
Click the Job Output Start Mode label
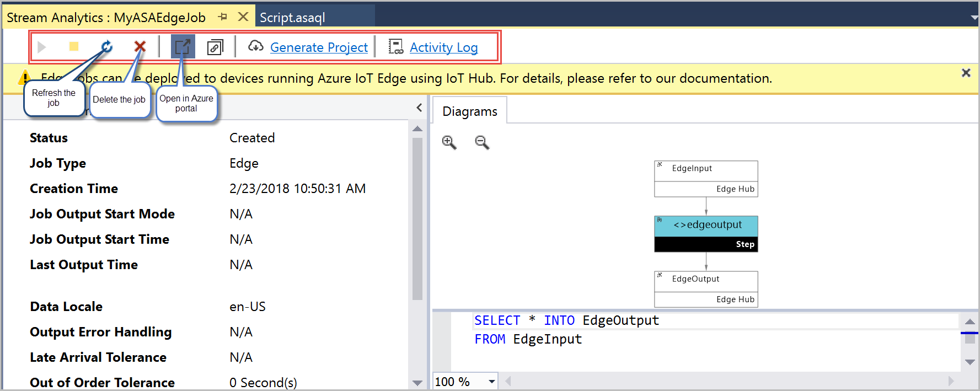(102, 214)
